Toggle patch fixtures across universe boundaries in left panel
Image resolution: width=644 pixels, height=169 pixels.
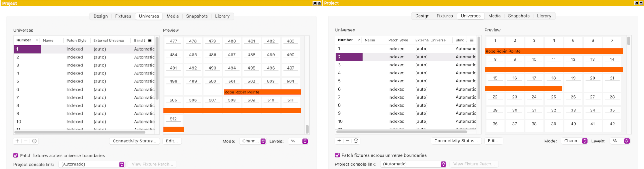point(16,155)
